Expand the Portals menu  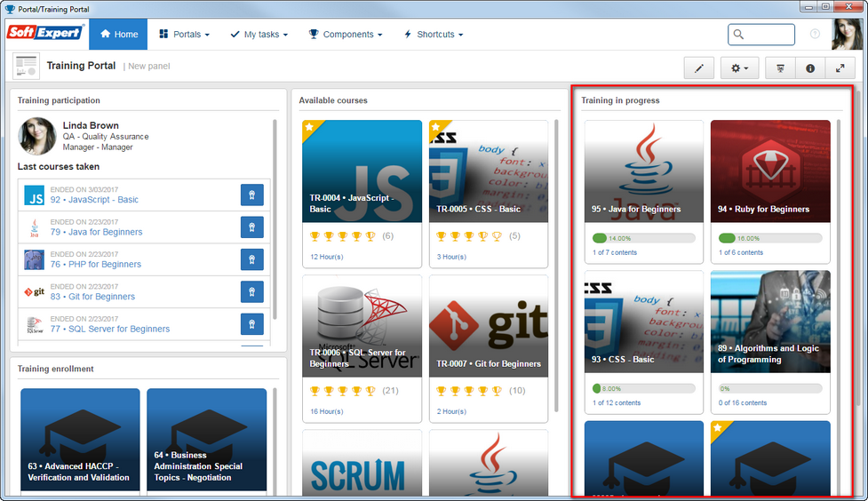coord(184,35)
